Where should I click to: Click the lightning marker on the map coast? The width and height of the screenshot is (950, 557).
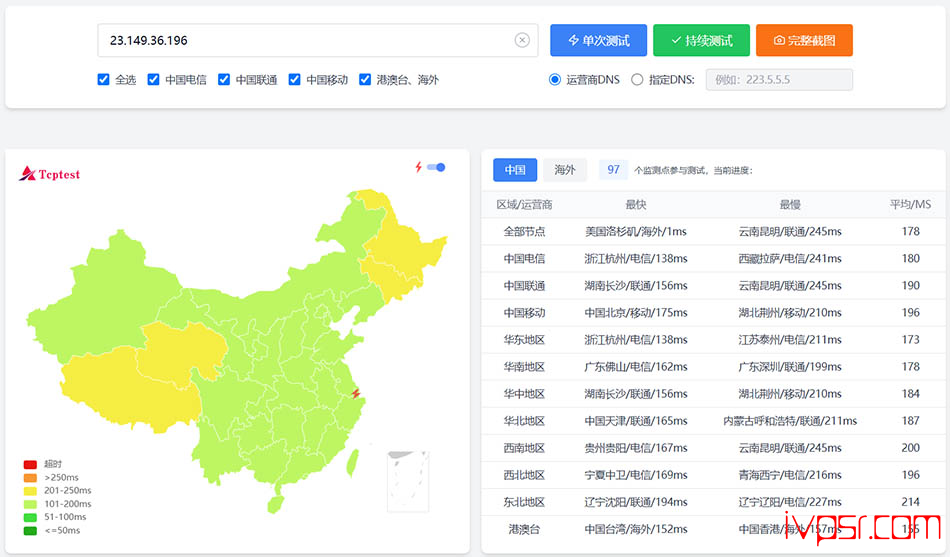point(356,393)
